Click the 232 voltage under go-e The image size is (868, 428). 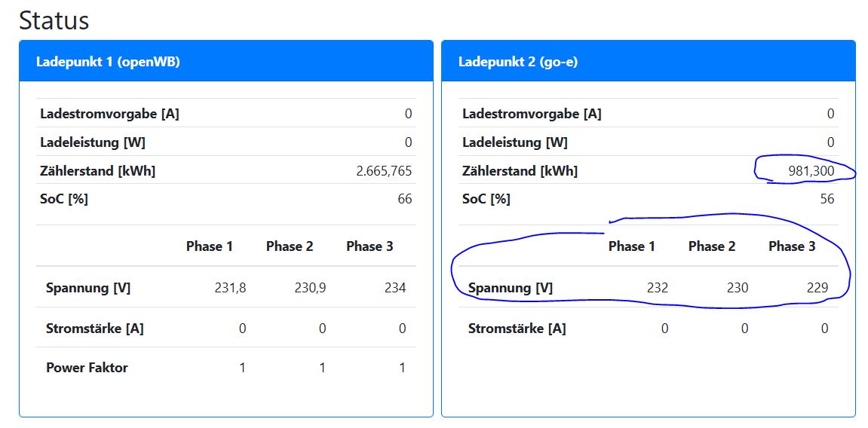tap(657, 288)
